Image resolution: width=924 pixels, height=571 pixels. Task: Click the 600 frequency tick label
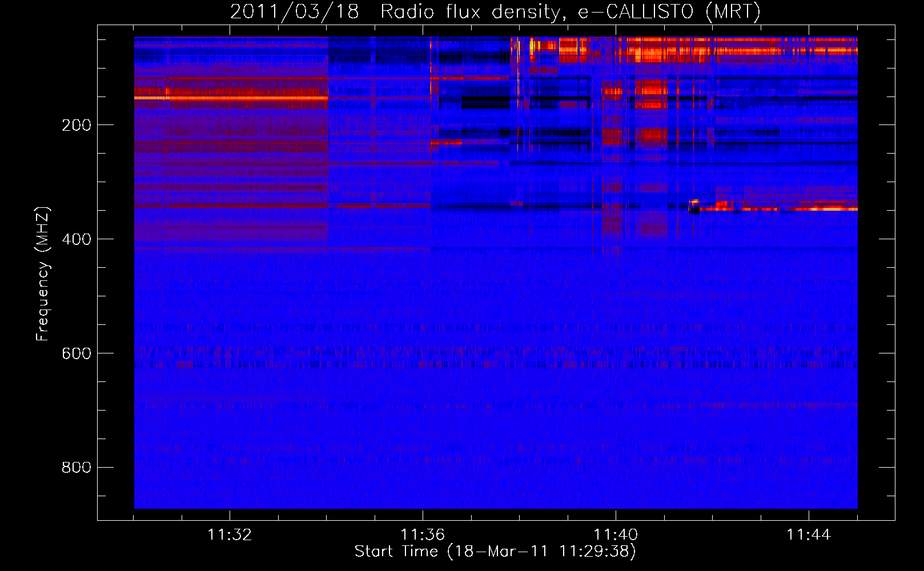click(x=77, y=353)
